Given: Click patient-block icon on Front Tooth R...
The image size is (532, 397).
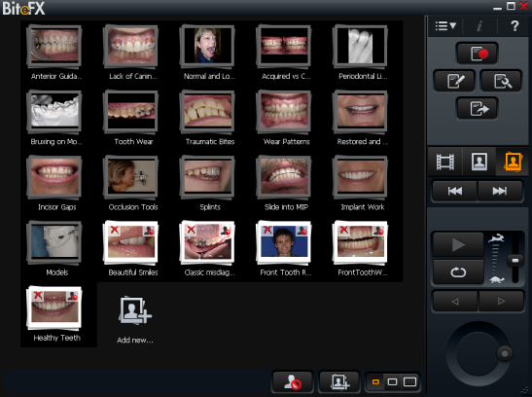Looking at the screenshot, I should click(301, 231).
